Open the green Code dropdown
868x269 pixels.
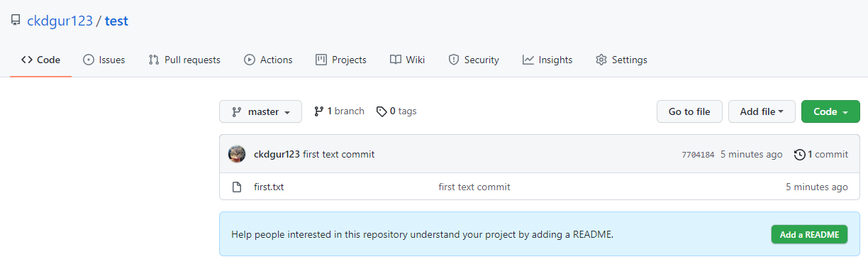830,111
